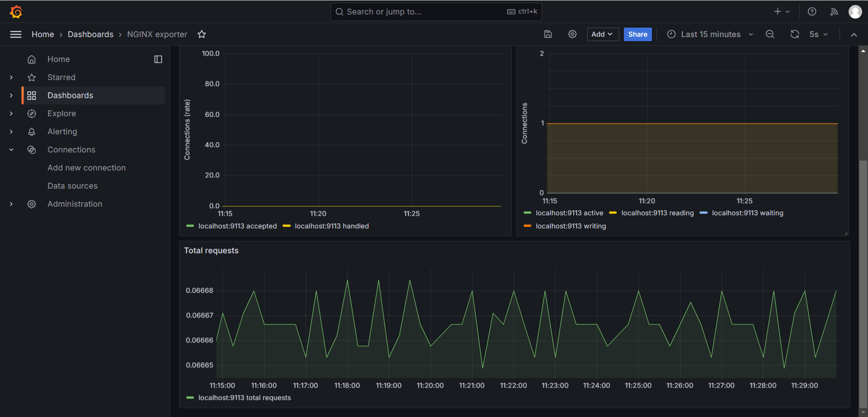Toggle the hamburger navigation menu
The height and width of the screenshot is (417, 868).
[16, 34]
